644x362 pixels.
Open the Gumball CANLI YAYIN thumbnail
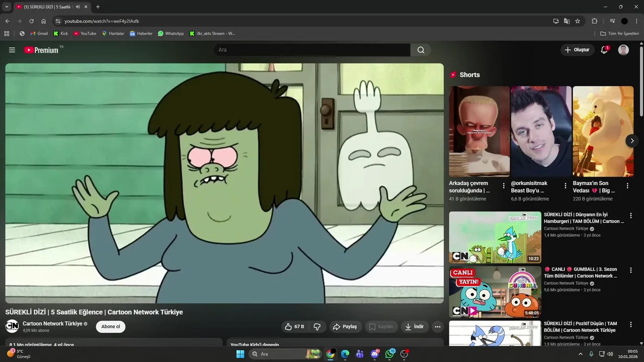click(x=495, y=292)
